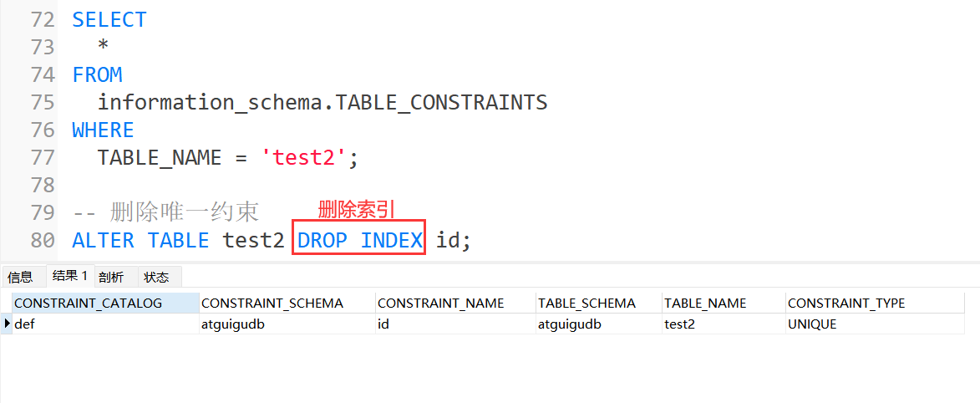Click the TABLE_NAME column header

coord(705,303)
